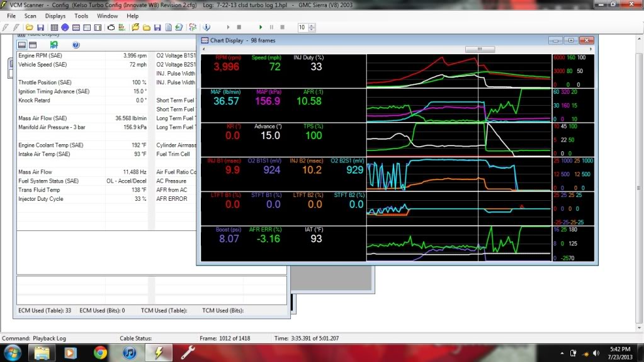Click the grey scan stop square

pyautogui.click(x=239, y=28)
